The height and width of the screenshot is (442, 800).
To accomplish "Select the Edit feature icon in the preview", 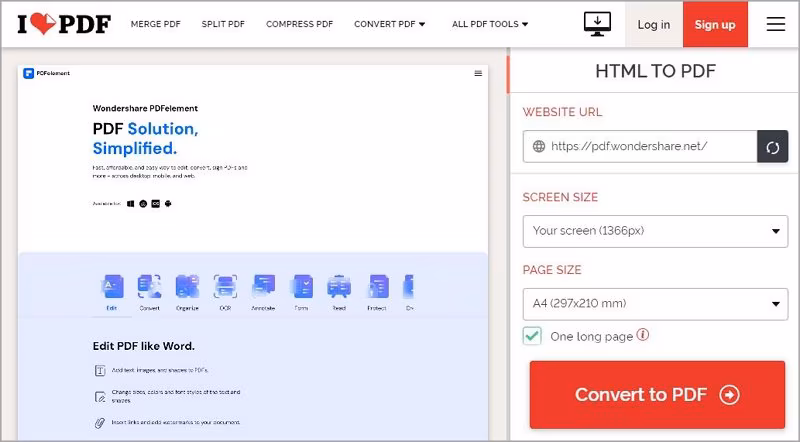I will (x=112, y=286).
